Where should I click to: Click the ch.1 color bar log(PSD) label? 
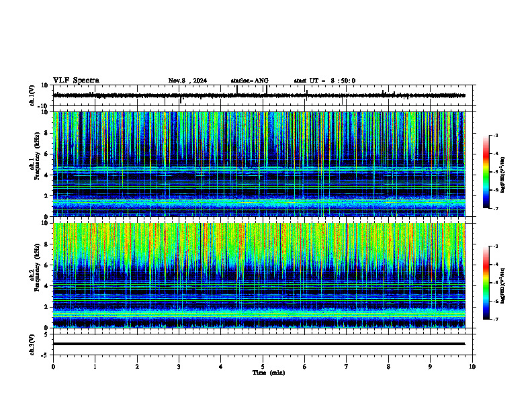[503, 175]
